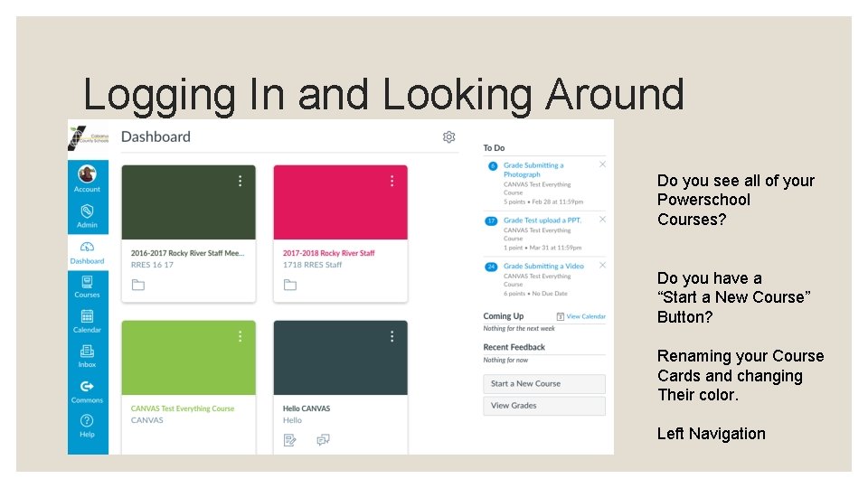Dismiss the Grade Test upload a PPT to-do

(602, 220)
